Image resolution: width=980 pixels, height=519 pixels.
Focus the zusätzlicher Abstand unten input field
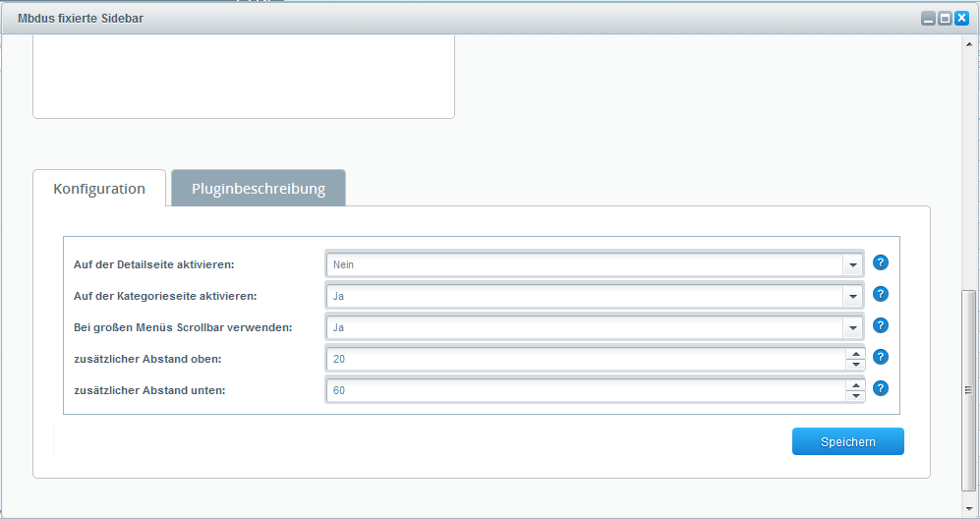tap(586, 390)
